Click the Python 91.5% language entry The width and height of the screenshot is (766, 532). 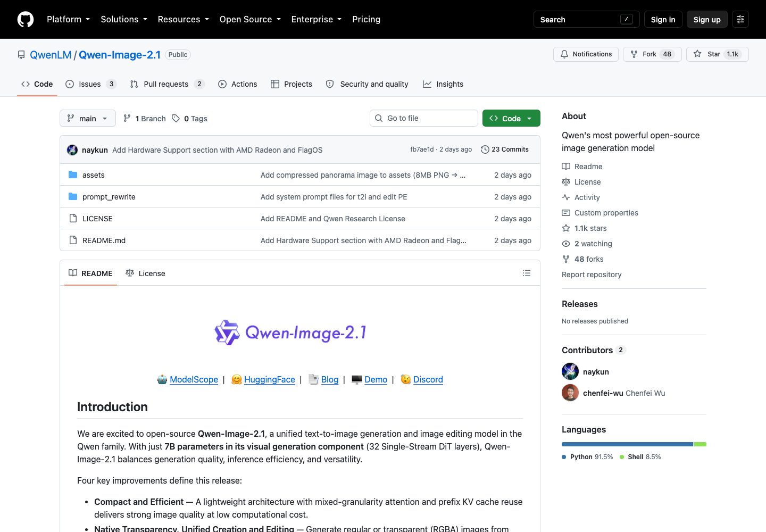point(587,457)
